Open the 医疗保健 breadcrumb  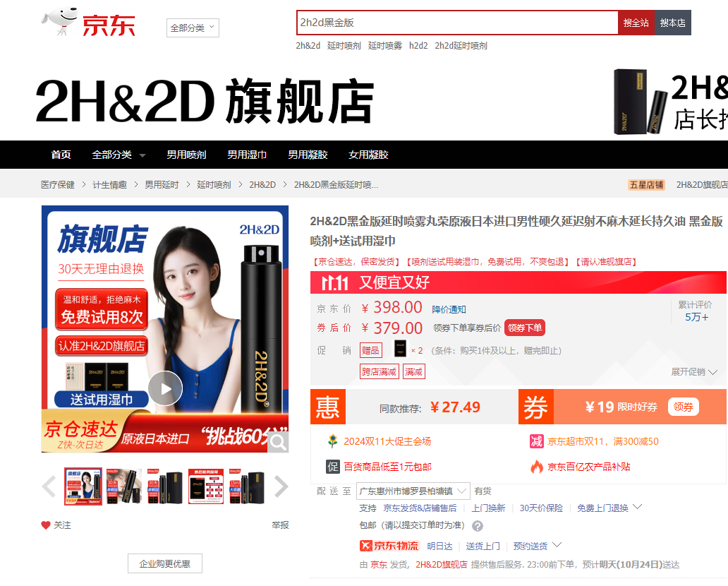(x=58, y=185)
